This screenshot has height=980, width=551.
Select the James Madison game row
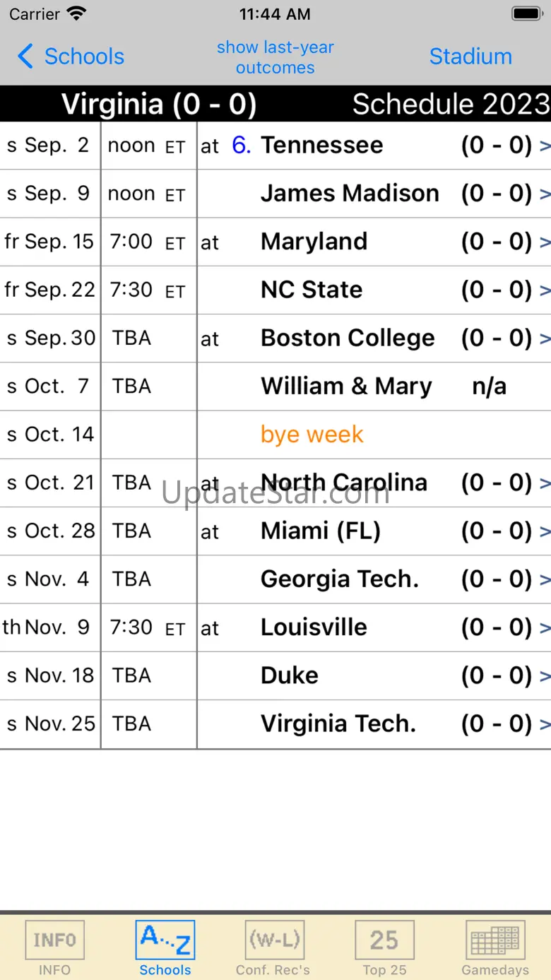[x=275, y=194]
